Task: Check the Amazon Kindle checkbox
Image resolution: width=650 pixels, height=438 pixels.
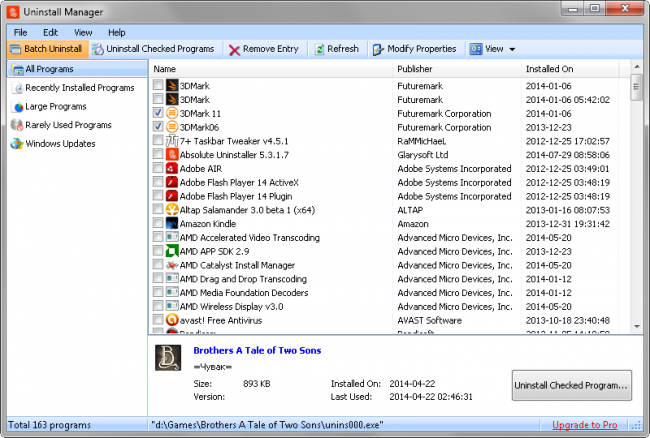Action: pos(158,223)
